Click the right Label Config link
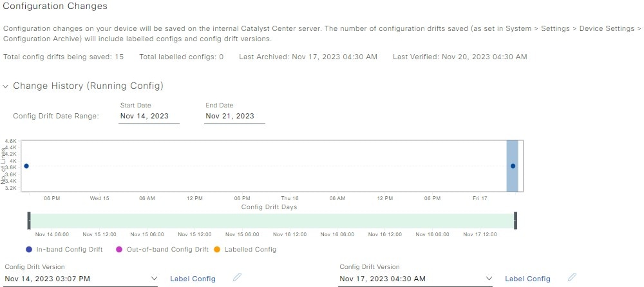 pyautogui.click(x=527, y=279)
